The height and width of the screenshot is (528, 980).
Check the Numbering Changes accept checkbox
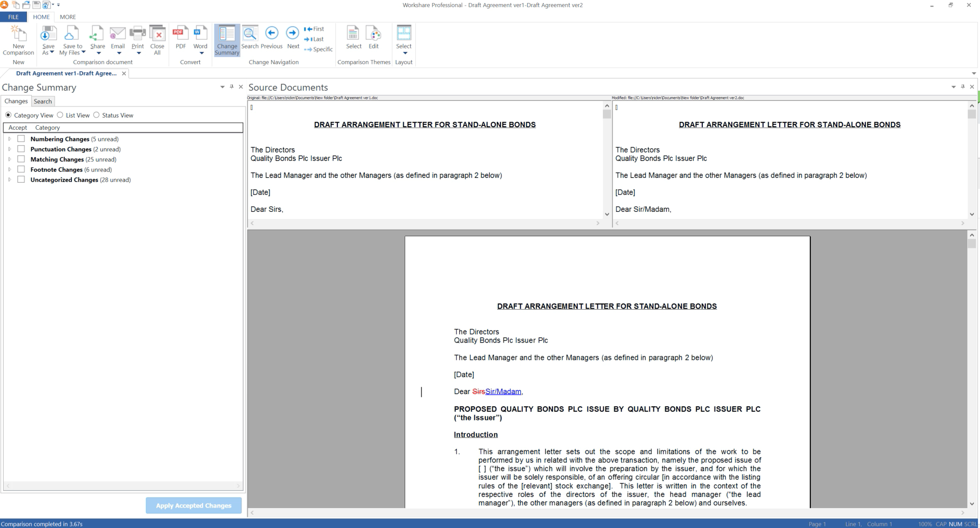click(21, 138)
